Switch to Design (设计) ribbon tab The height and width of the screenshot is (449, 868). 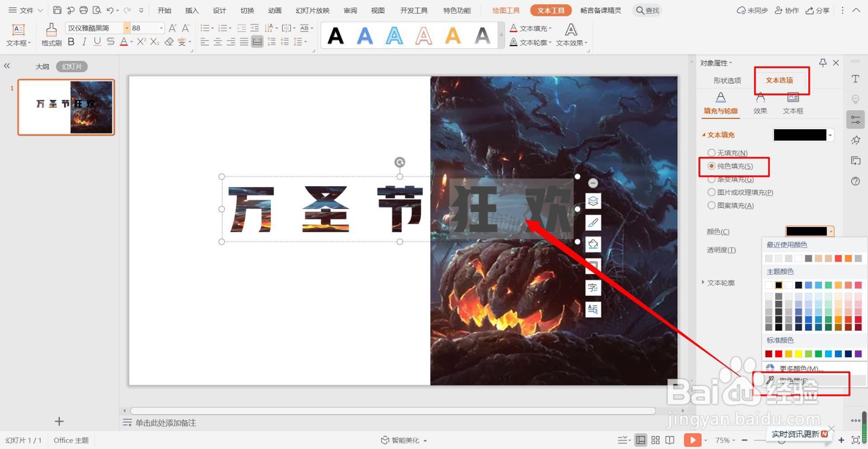click(x=220, y=10)
